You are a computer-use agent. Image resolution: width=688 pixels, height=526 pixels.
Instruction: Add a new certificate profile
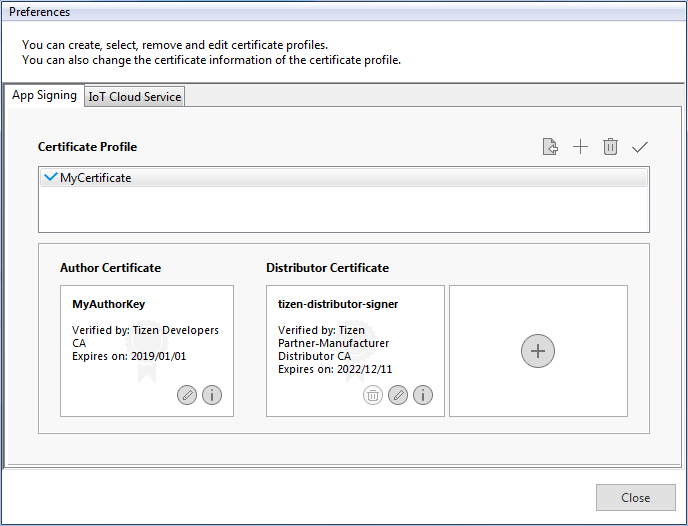580,147
